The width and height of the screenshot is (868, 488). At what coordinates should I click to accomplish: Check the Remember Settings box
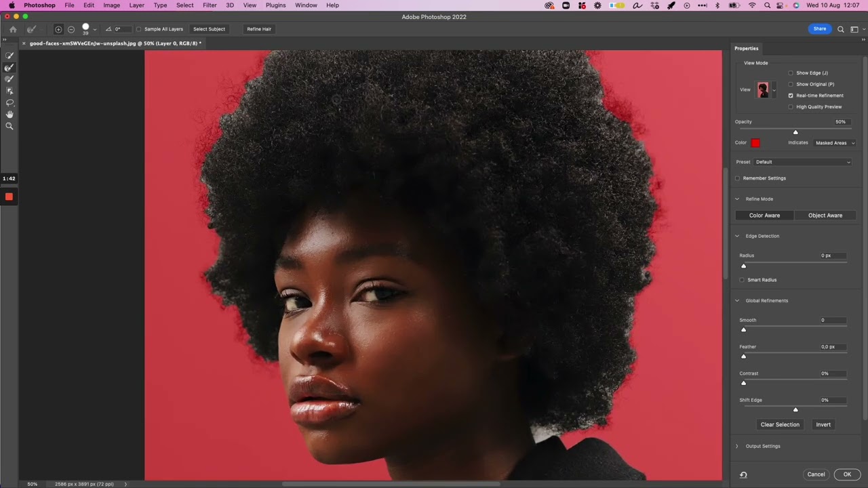click(x=738, y=178)
